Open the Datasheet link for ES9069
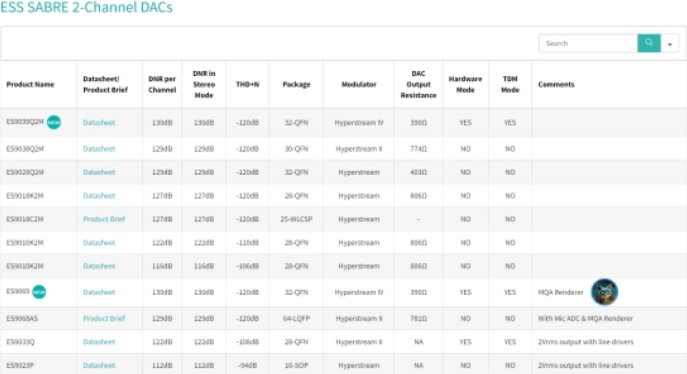687x374 pixels. pyautogui.click(x=99, y=292)
